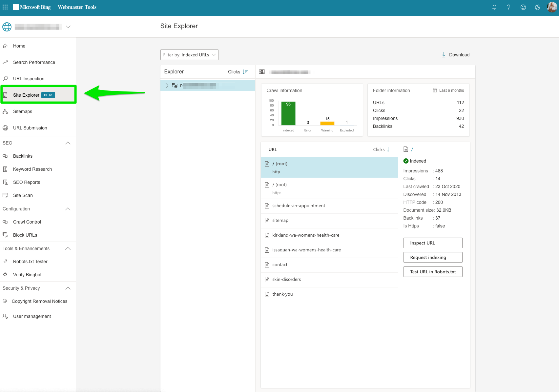This screenshot has height=392, width=559.
Task: Open the Filter by Indexed URLs dropdown
Action: click(x=189, y=55)
